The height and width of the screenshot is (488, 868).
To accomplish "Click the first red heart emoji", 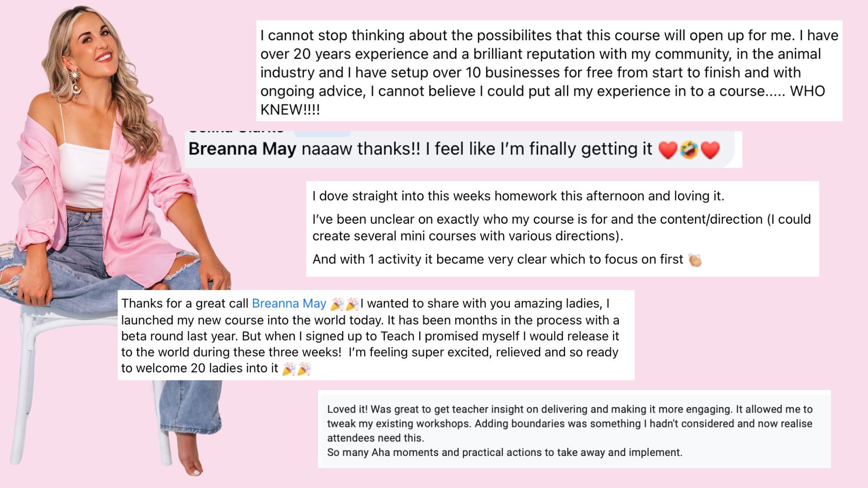I will pyautogui.click(x=668, y=150).
